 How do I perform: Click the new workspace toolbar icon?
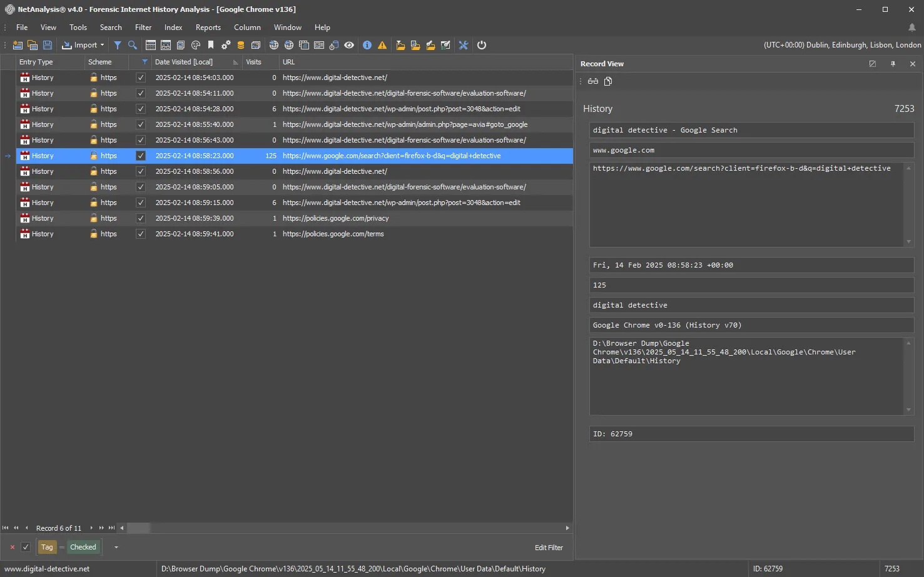pos(18,45)
